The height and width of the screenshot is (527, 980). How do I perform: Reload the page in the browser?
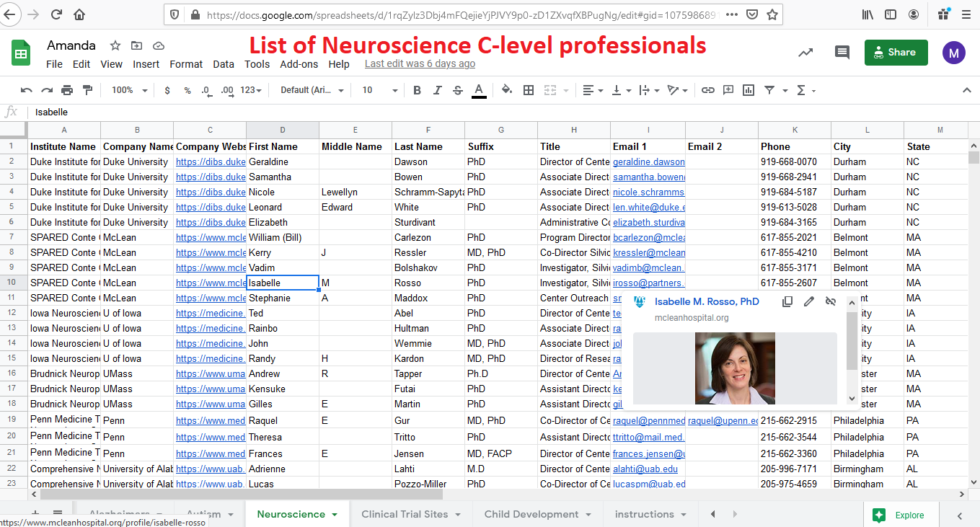[56, 14]
